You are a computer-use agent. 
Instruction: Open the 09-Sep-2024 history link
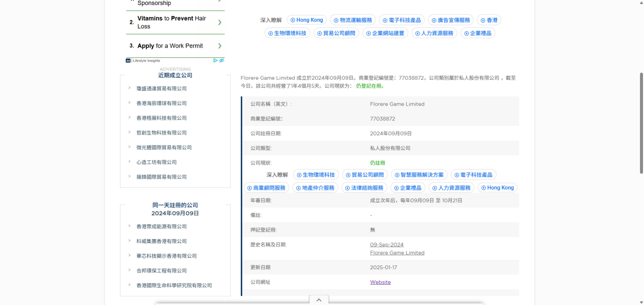[x=387, y=244]
